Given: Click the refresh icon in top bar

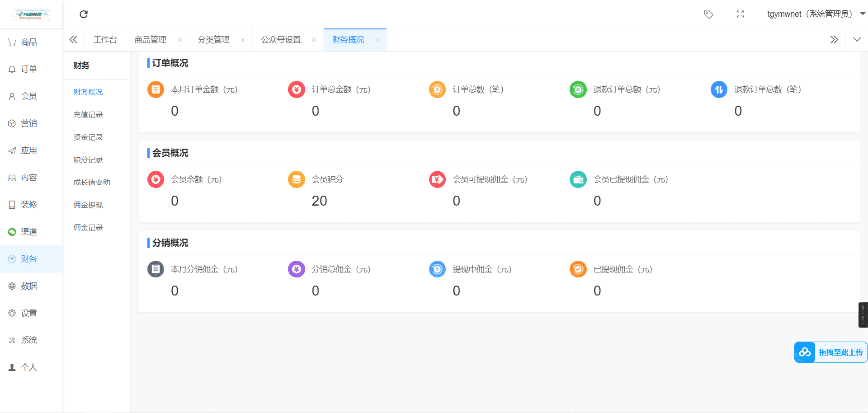Looking at the screenshot, I should [x=84, y=14].
